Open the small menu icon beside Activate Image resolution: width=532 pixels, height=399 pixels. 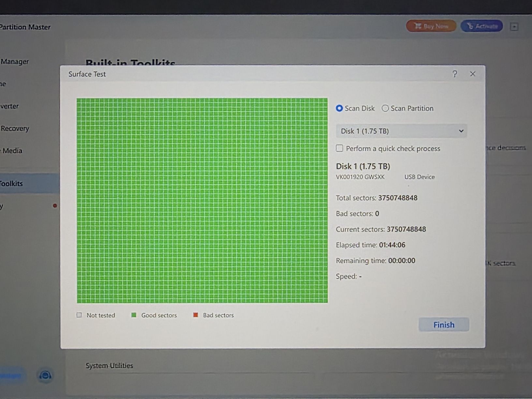(x=514, y=27)
